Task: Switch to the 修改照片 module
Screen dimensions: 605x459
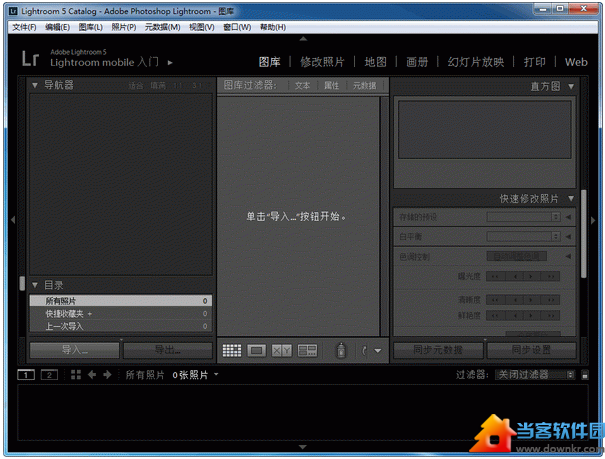Action: [x=322, y=62]
